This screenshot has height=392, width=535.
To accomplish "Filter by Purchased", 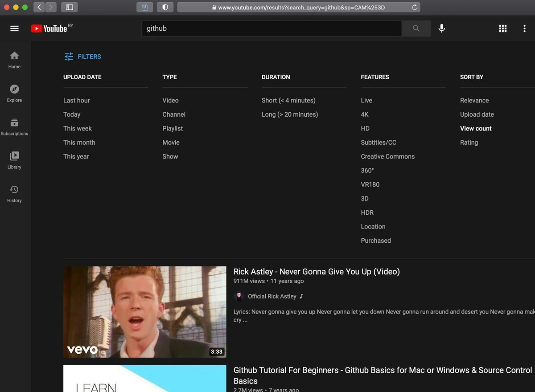I will tap(376, 241).
